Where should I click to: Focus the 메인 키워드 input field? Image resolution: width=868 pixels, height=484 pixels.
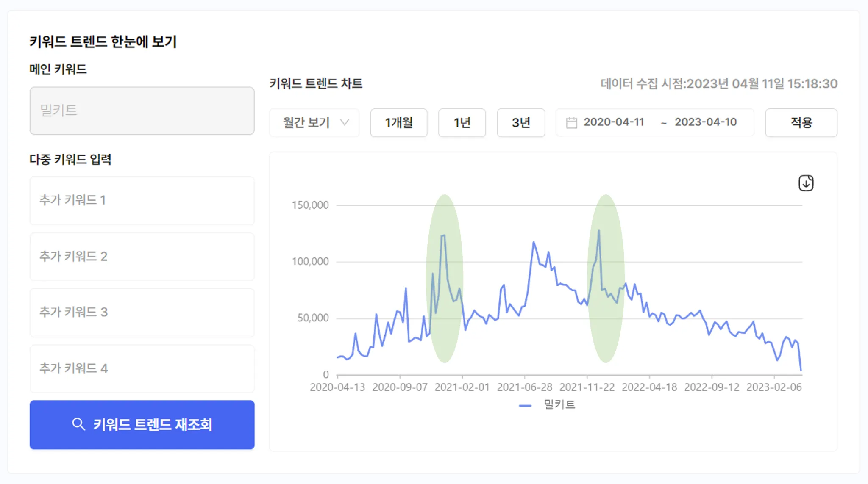[142, 111]
